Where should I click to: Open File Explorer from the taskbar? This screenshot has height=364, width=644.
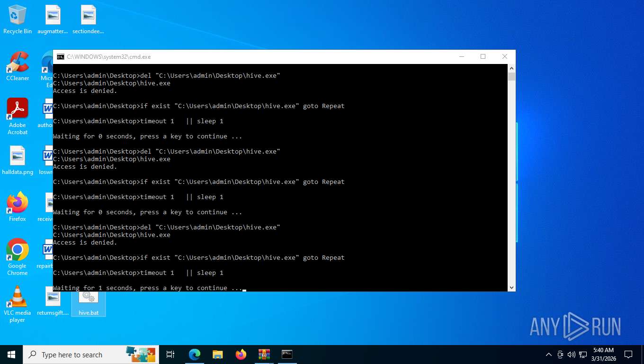[218, 355]
